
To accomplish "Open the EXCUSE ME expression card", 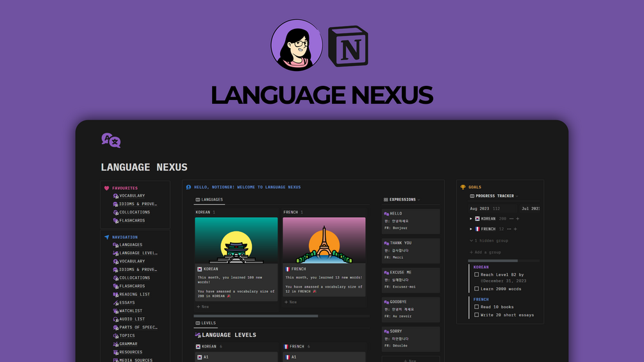I will 411,280.
